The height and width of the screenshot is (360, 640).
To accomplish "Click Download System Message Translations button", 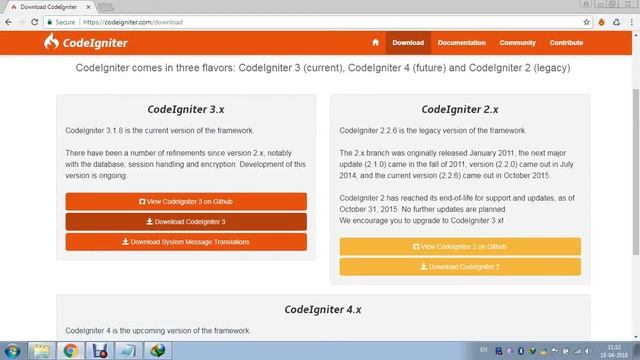I will [186, 242].
